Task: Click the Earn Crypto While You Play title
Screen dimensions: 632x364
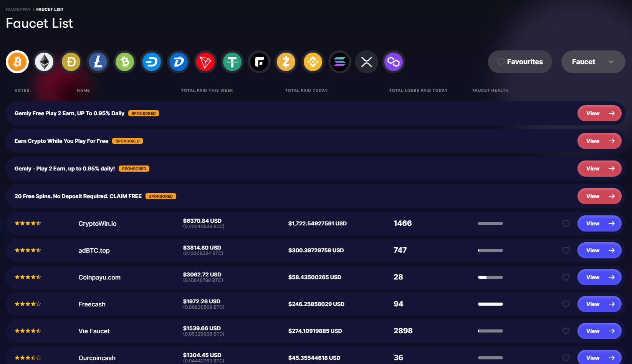Action: click(x=61, y=141)
